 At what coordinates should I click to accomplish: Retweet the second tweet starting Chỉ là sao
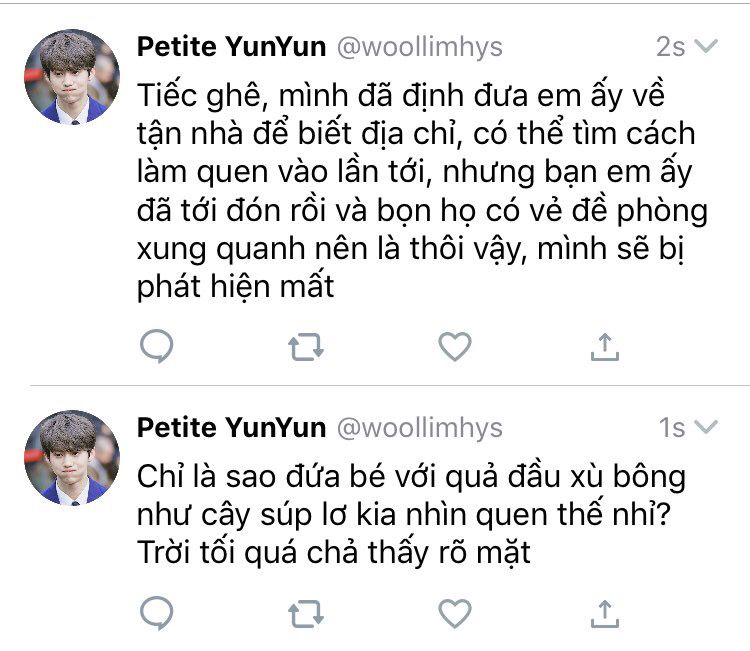click(306, 614)
